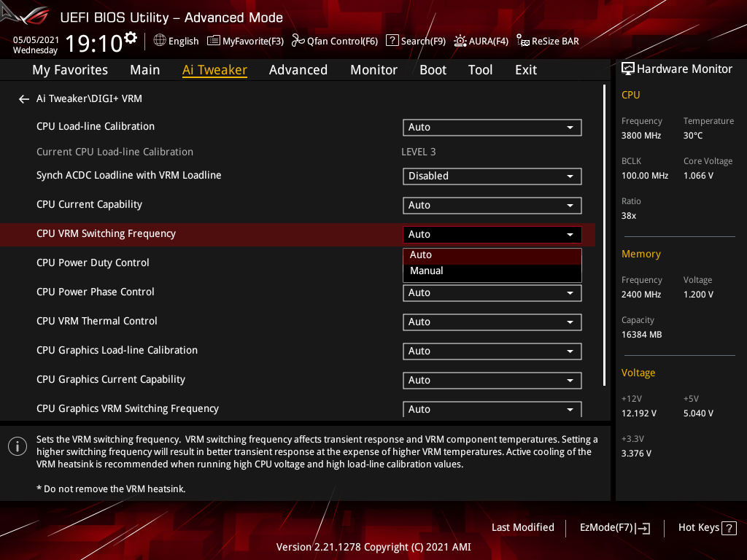Open AURA(F4) settings label
The image size is (747, 560).
(x=488, y=42)
